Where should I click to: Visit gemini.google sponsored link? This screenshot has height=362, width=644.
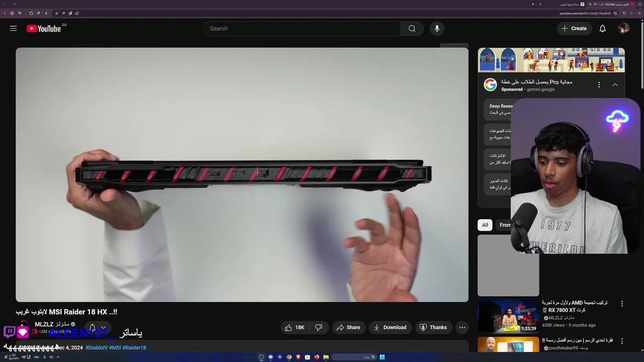coord(541,89)
